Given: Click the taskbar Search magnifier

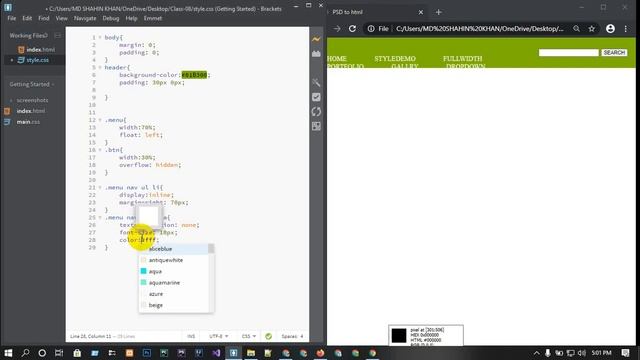Looking at the screenshot, I should click(x=25, y=353).
